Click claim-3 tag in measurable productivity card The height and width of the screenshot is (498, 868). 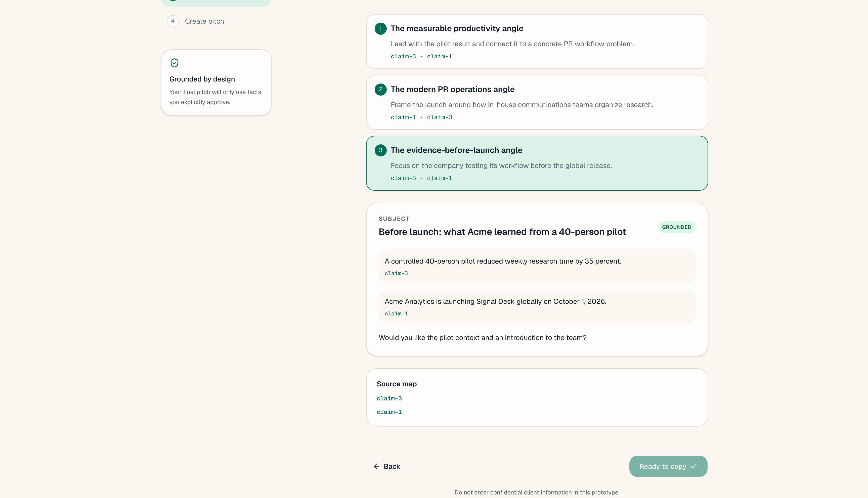tap(403, 56)
